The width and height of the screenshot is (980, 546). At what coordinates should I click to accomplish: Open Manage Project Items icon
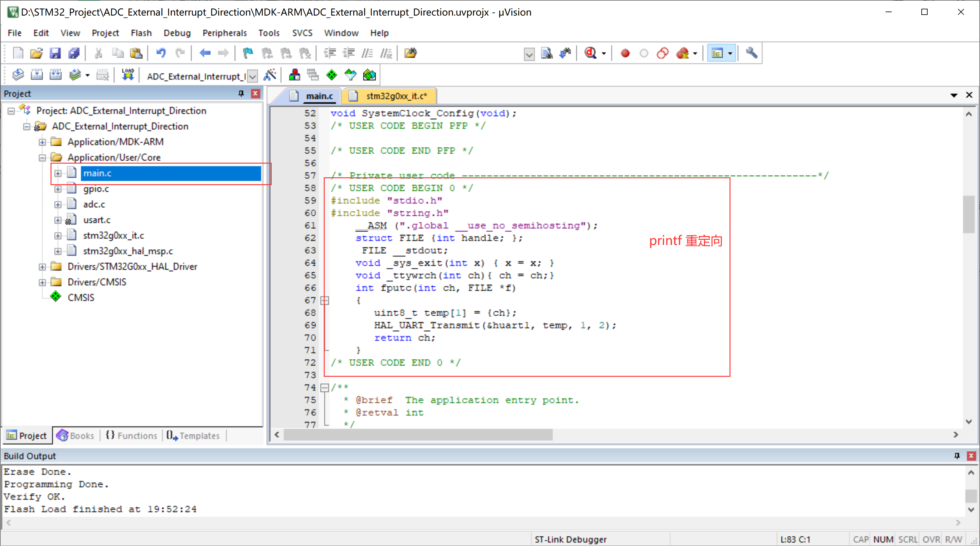point(294,75)
